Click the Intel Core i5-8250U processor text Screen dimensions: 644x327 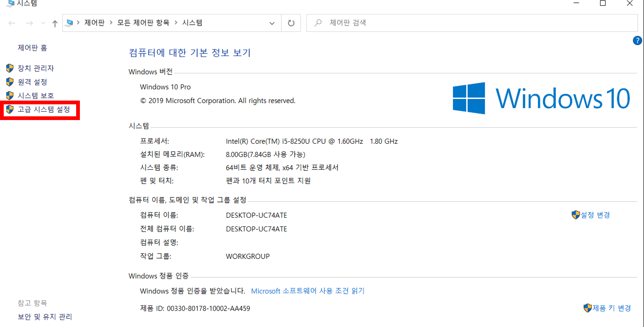click(312, 141)
